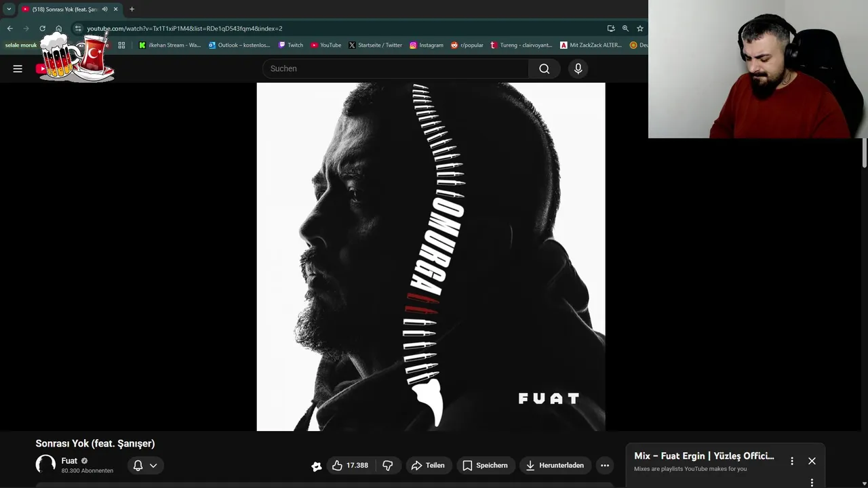Screen dimensions: 868x488
Task: Install app icon in address bar
Action: 611,28
